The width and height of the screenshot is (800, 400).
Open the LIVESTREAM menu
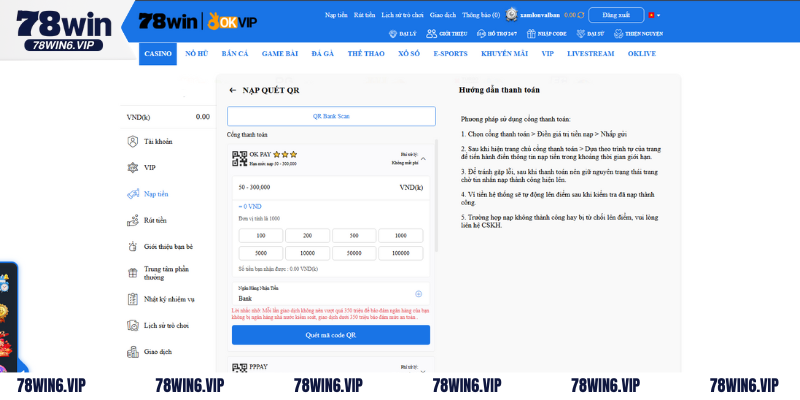(591, 54)
